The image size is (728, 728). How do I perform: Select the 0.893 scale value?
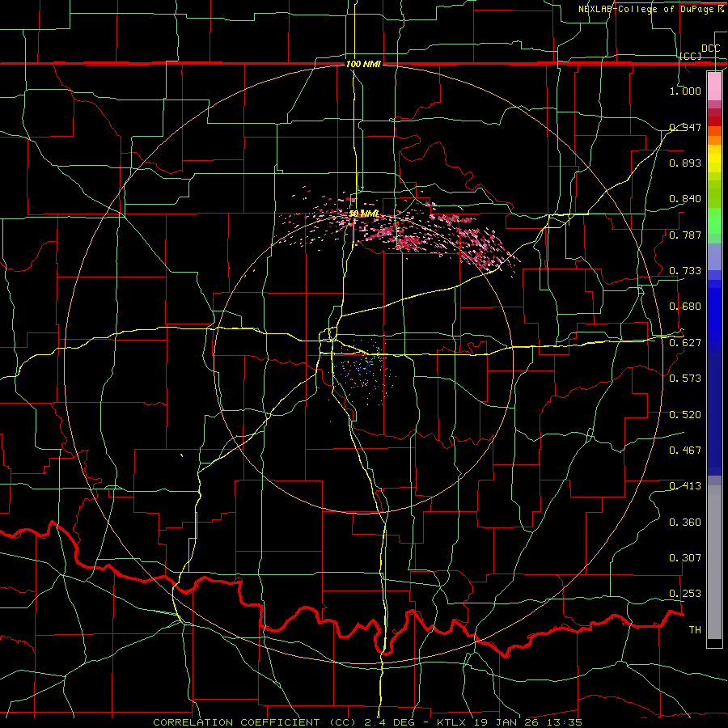click(x=685, y=163)
